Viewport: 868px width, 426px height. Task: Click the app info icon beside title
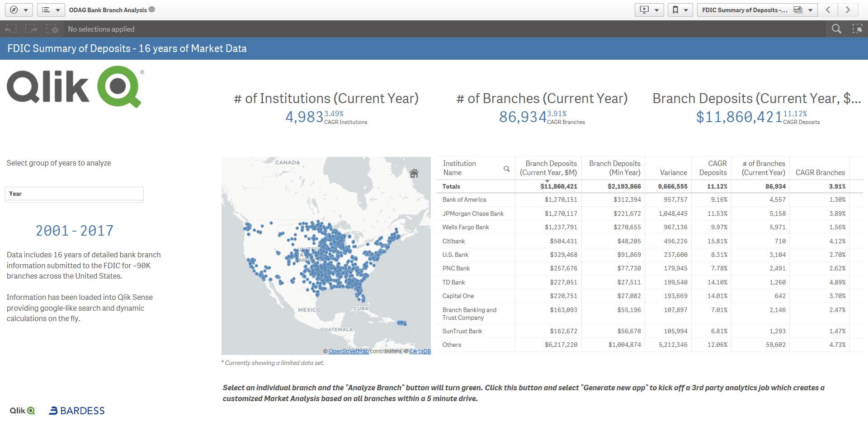pos(152,9)
